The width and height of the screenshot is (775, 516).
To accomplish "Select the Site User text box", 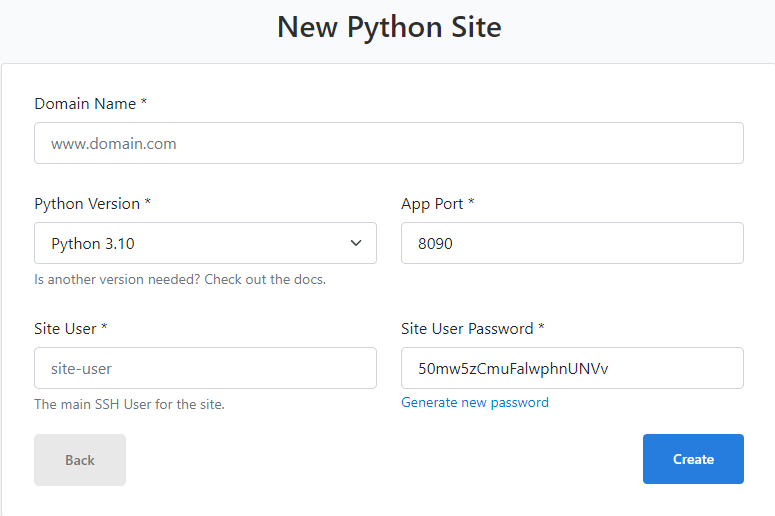I will coord(205,368).
